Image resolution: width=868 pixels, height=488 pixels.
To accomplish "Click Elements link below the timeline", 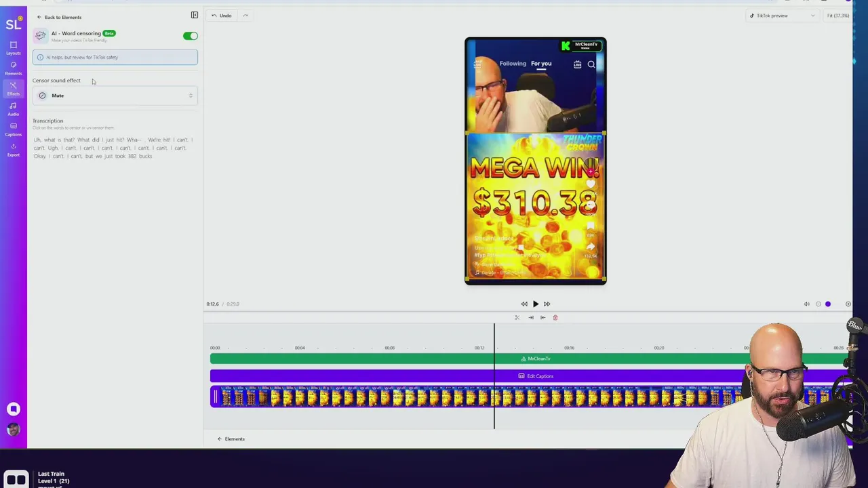I will pyautogui.click(x=231, y=439).
